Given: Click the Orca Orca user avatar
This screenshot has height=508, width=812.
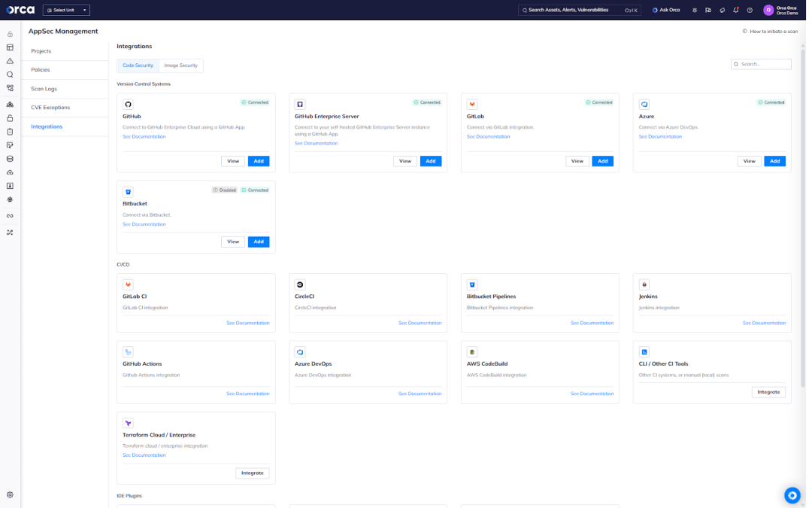Looking at the screenshot, I should (x=768, y=10).
